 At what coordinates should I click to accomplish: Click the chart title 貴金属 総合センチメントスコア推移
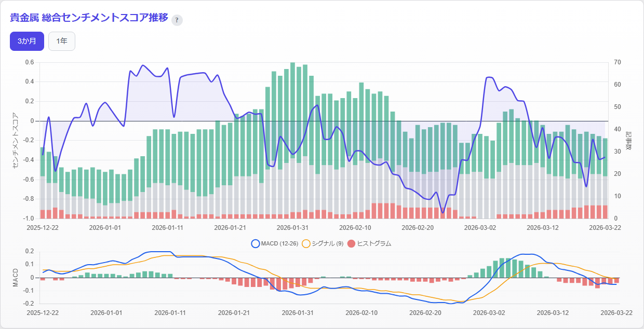point(89,18)
